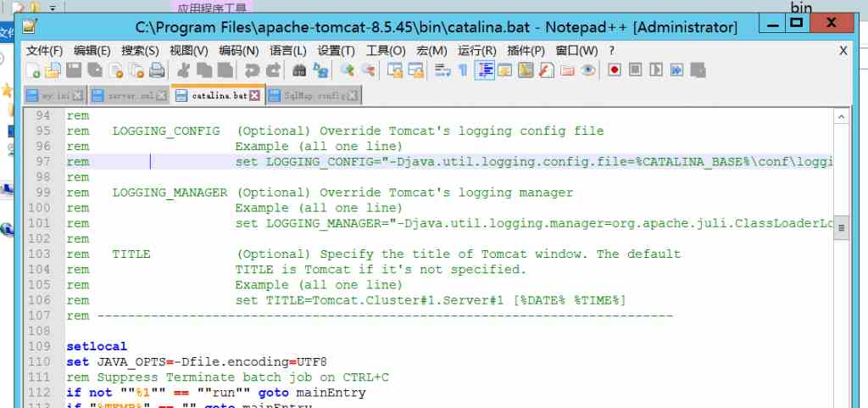
Task: Close the server.xml tab
Action: point(161,96)
